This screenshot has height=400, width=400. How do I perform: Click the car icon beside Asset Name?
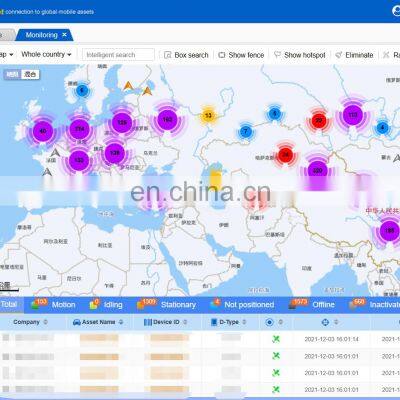(x=77, y=322)
